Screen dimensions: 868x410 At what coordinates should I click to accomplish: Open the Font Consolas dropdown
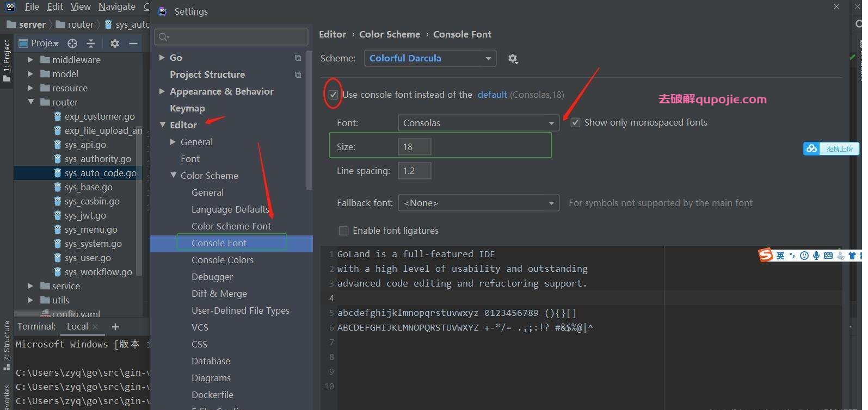(x=478, y=123)
